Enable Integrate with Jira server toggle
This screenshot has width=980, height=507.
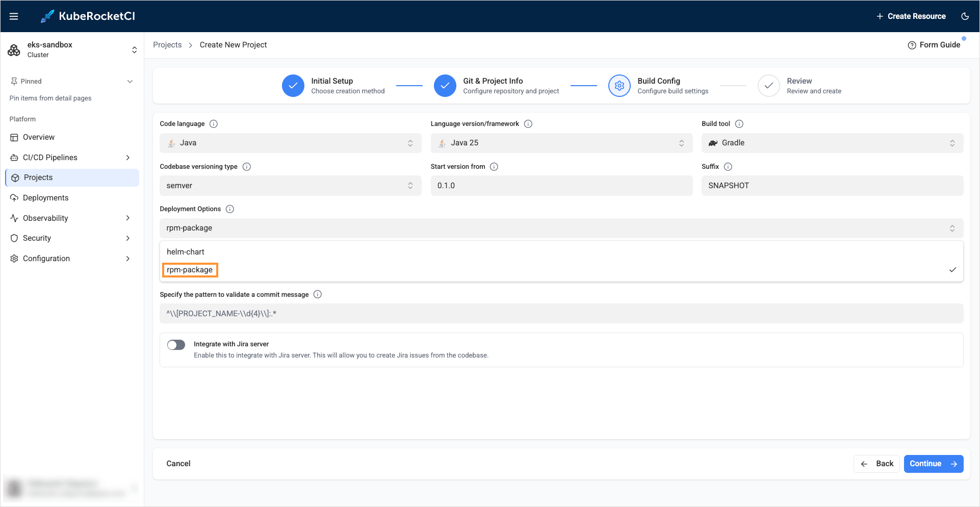(x=176, y=345)
